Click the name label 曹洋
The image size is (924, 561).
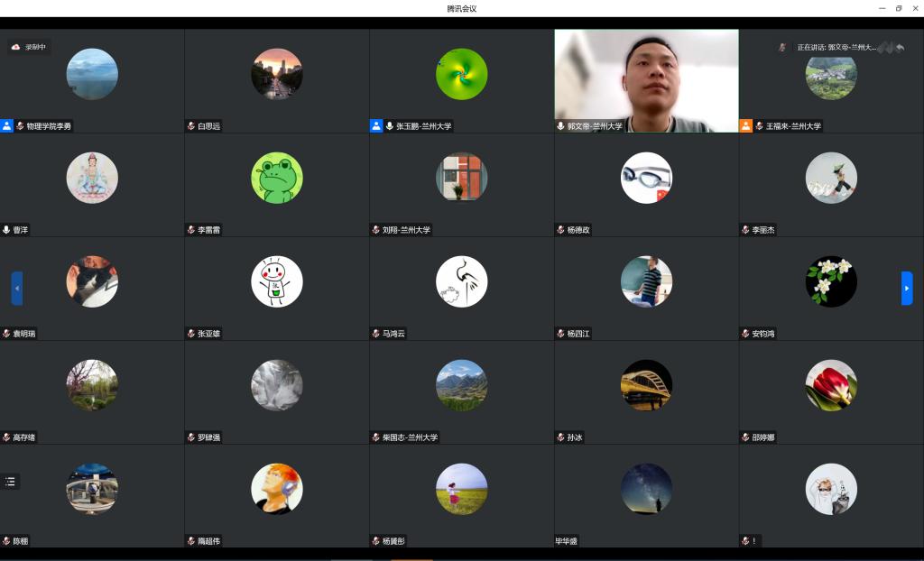(x=21, y=230)
